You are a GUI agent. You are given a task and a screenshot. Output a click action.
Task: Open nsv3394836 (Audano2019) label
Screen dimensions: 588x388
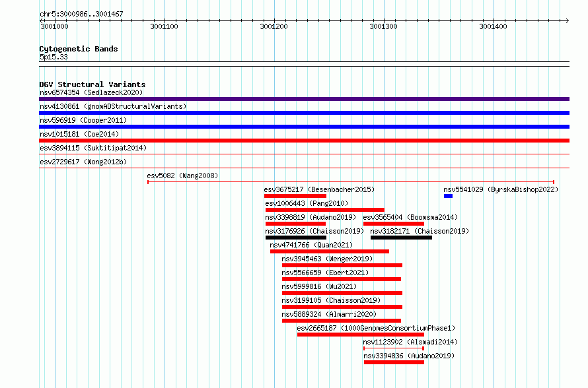click(409, 356)
